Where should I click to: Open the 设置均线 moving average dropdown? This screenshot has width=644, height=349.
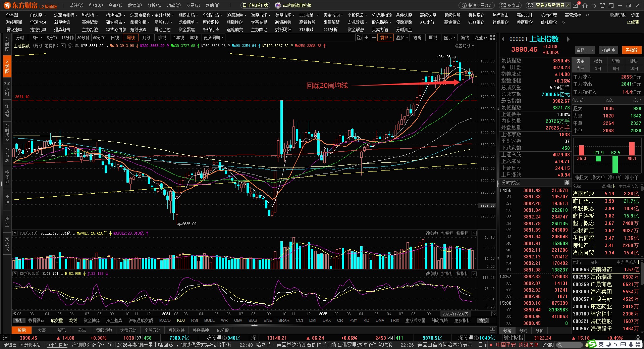464,46
